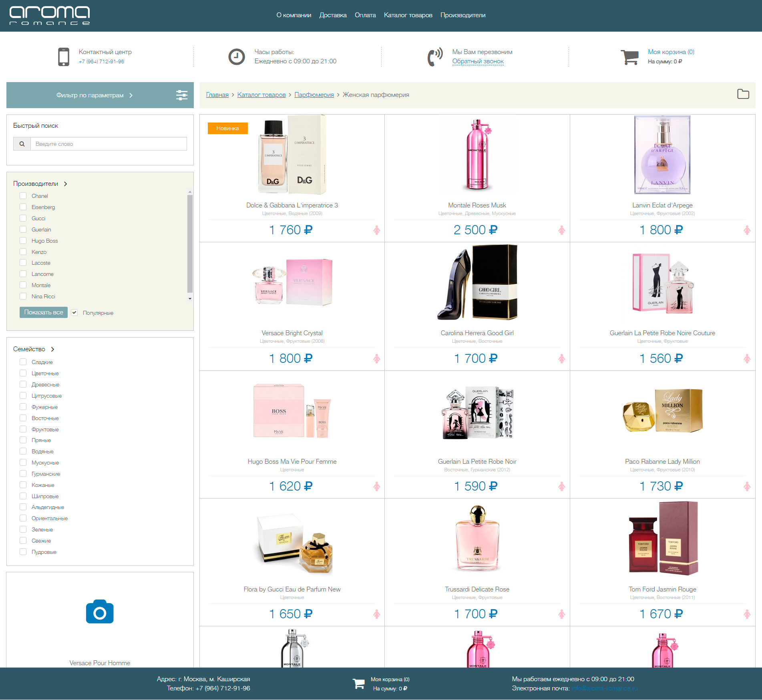This screenshot has height=700, width=762.
Task: Click female icon on La Petite Robe Noire Couture card
Action: [747, 359]
